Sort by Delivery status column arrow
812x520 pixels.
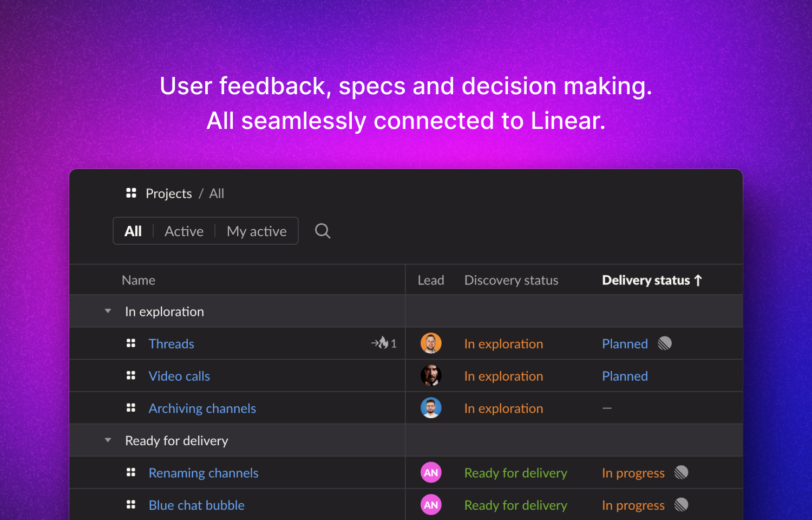[698, 280]
